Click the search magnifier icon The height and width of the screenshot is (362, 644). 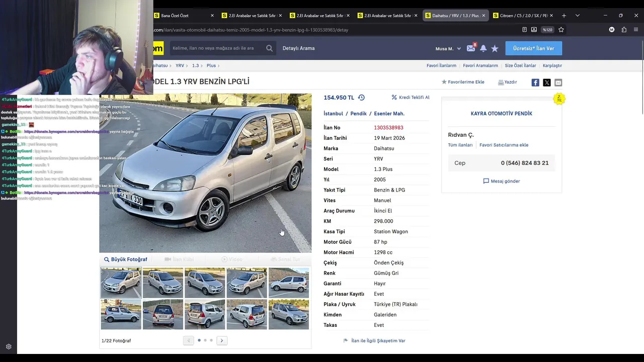pos(269,48)
